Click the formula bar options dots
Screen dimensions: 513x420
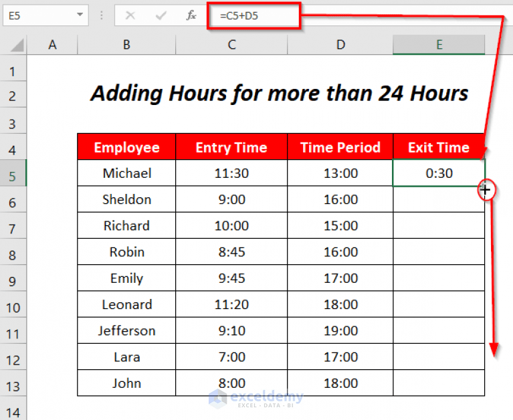tap(102, 15)
